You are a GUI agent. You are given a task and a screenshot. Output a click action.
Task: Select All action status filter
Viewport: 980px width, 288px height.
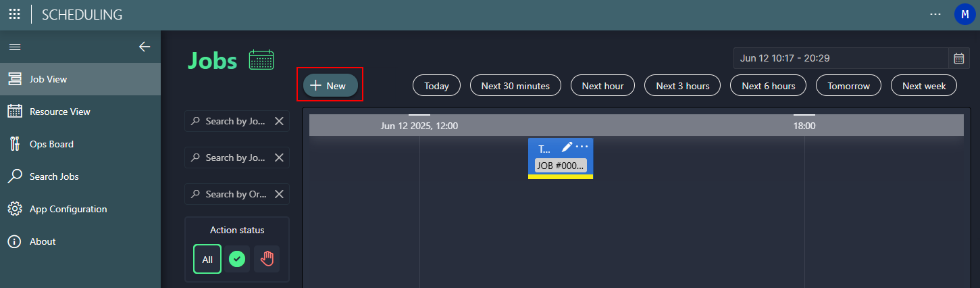(x=207, y=259)
